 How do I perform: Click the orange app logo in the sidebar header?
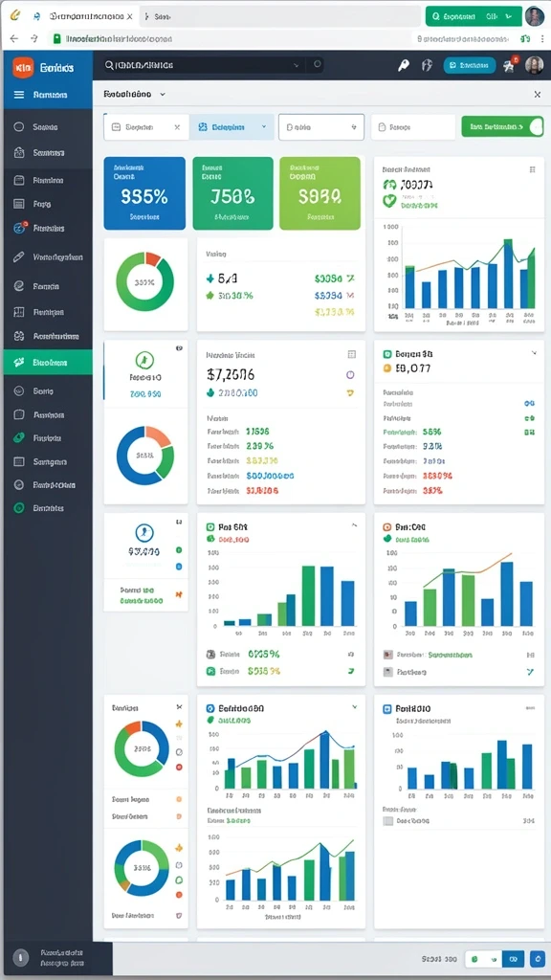(23, 67)
